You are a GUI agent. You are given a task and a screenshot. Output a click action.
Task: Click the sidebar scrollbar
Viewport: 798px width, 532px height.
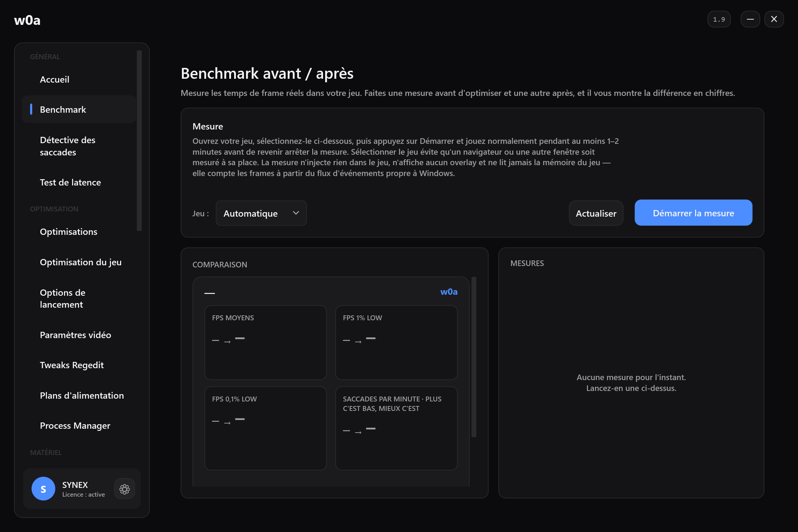[x=139, y=141]
